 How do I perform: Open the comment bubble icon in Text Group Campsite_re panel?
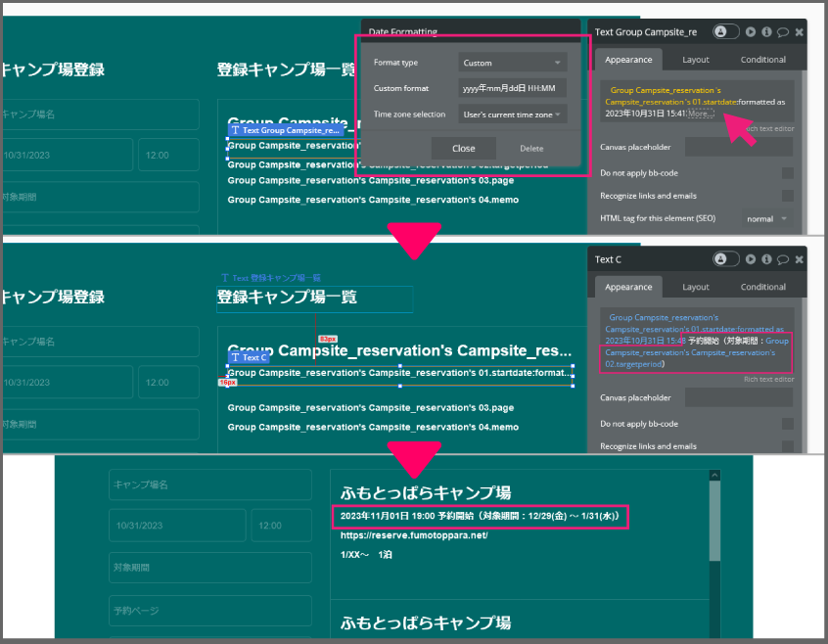[x=783, y=32]
